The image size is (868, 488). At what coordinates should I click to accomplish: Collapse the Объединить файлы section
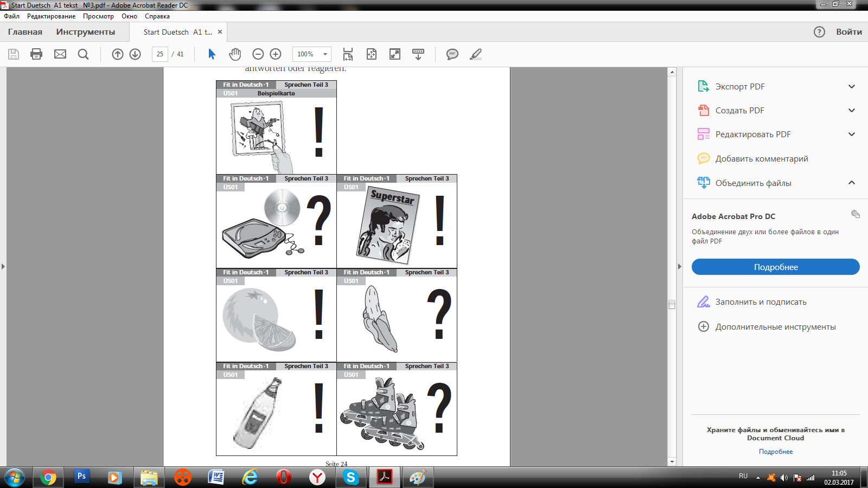coord(851,183)
